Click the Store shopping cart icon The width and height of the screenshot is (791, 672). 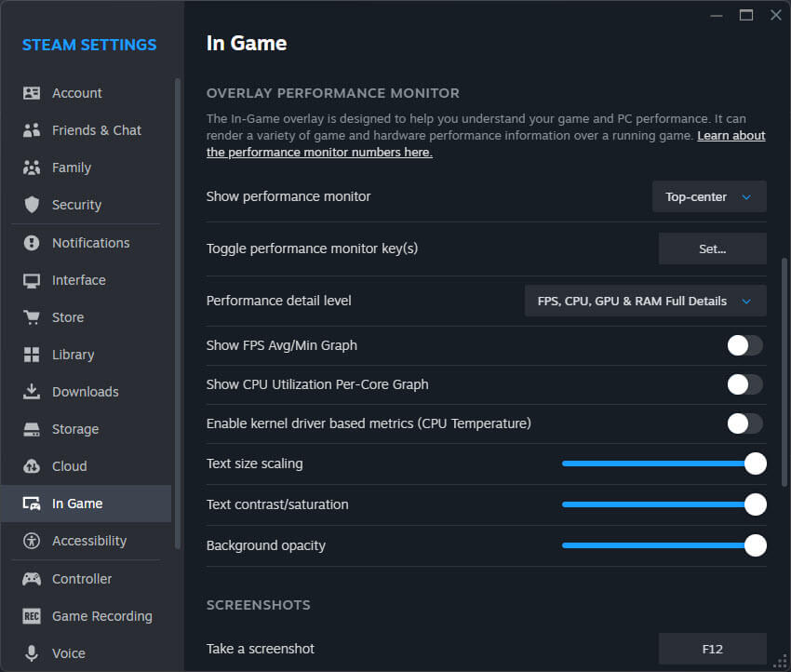tap(32, 317)
